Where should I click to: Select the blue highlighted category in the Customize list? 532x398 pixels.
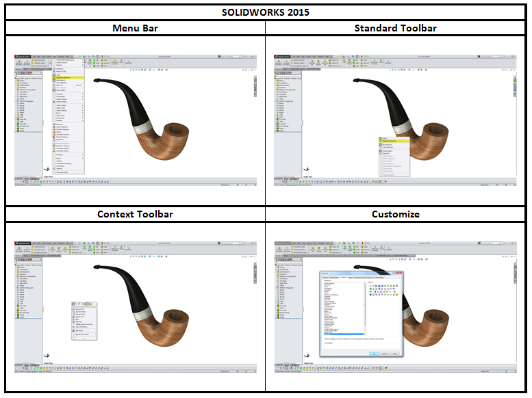(344, 334)
